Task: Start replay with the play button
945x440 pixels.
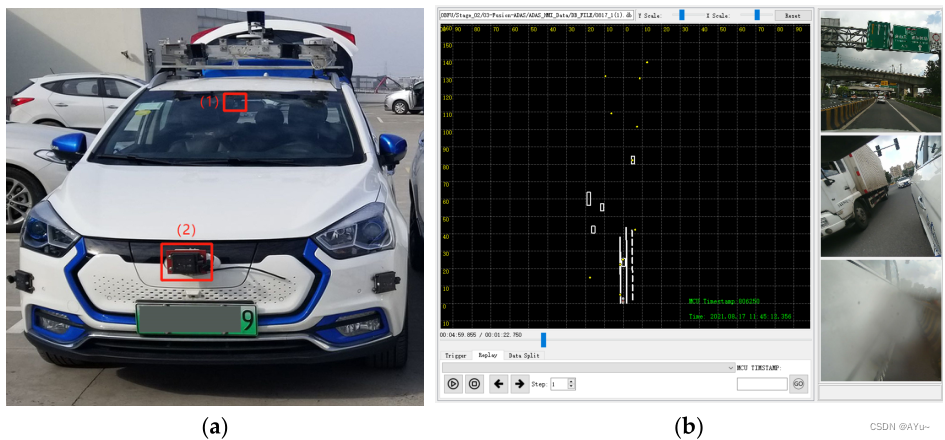Action: 453,383
